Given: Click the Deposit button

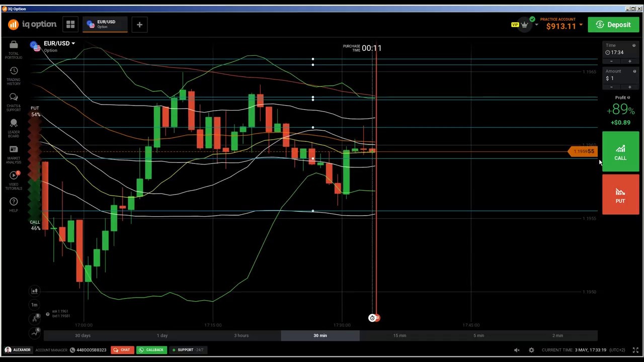Looking at the screenshot, I should (x=613, y=25).
